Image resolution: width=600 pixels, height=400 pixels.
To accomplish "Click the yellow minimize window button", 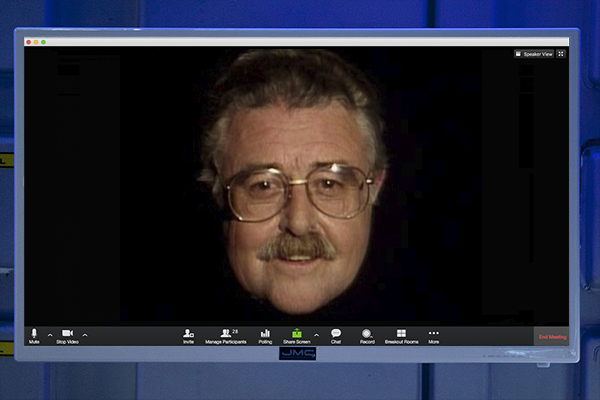I will pyautogui.click(x=37, y=42).
